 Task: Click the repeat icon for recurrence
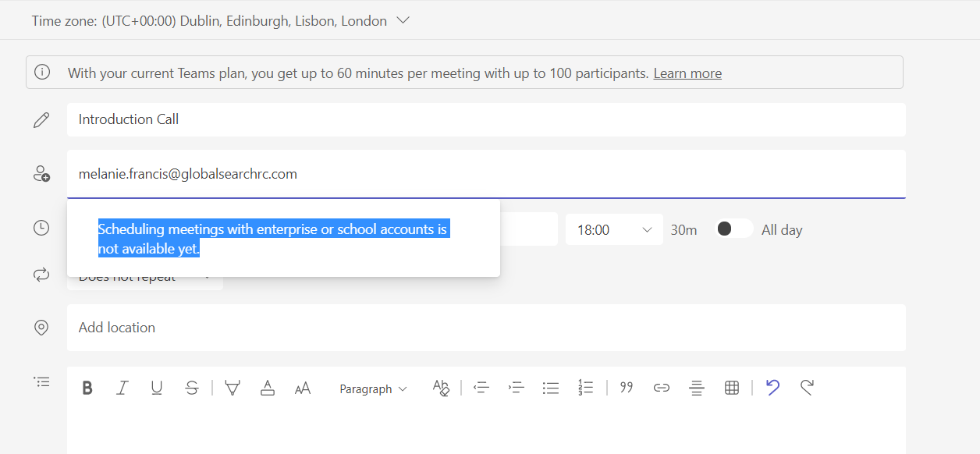[41, 275]
